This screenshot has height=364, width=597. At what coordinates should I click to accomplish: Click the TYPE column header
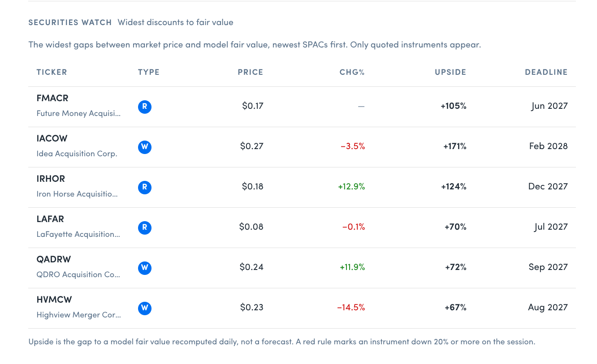149,72
